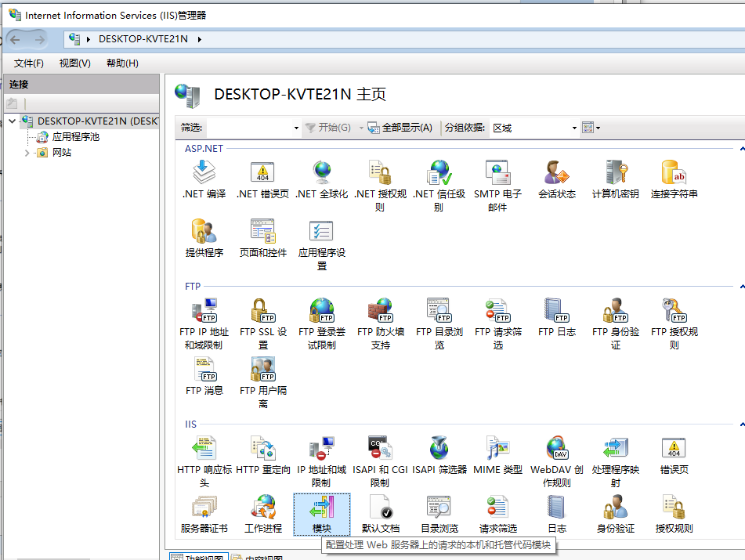Open IIS 日志 feature
The width and height of the screenshot is (745, 560).
pos(556,514)
